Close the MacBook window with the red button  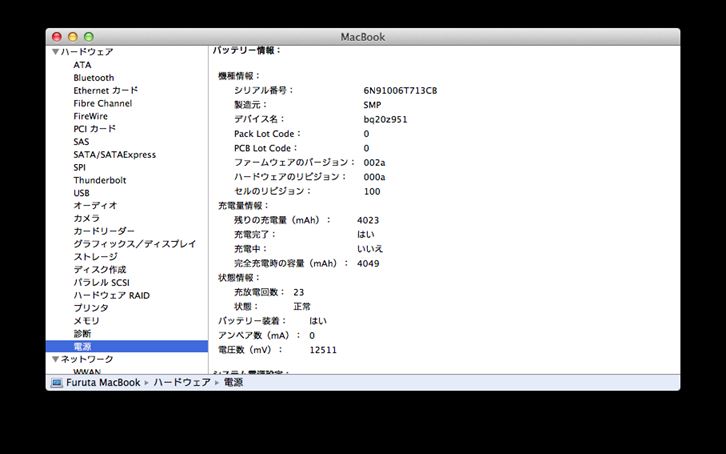57,37
